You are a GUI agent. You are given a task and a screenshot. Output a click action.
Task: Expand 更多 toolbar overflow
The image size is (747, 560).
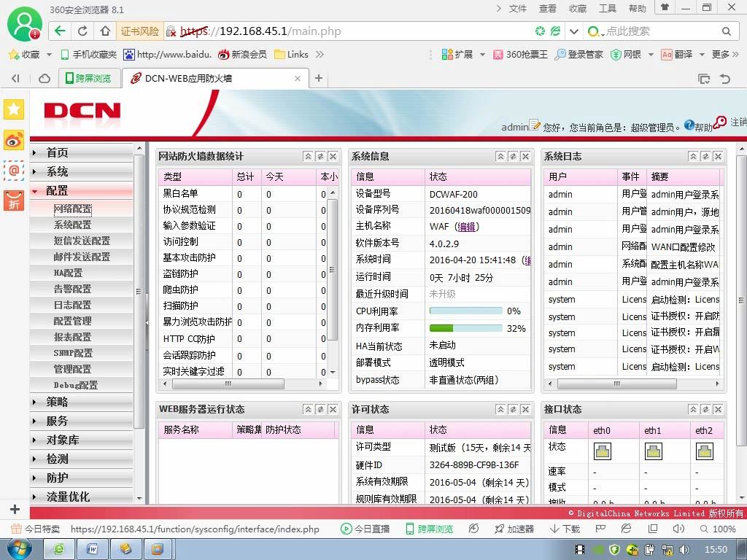pos(726,54)
